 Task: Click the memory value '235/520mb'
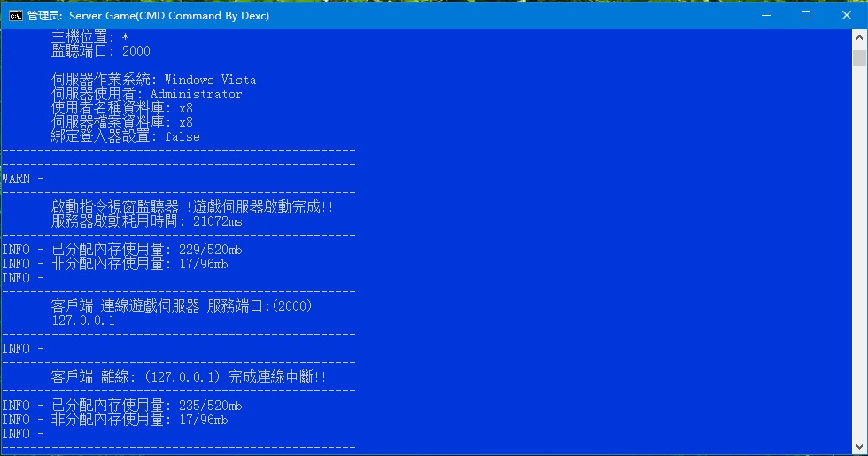211,406
